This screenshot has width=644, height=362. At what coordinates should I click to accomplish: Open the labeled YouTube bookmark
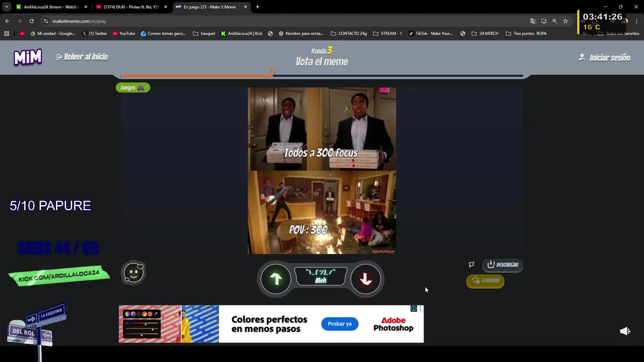(124, 34)
